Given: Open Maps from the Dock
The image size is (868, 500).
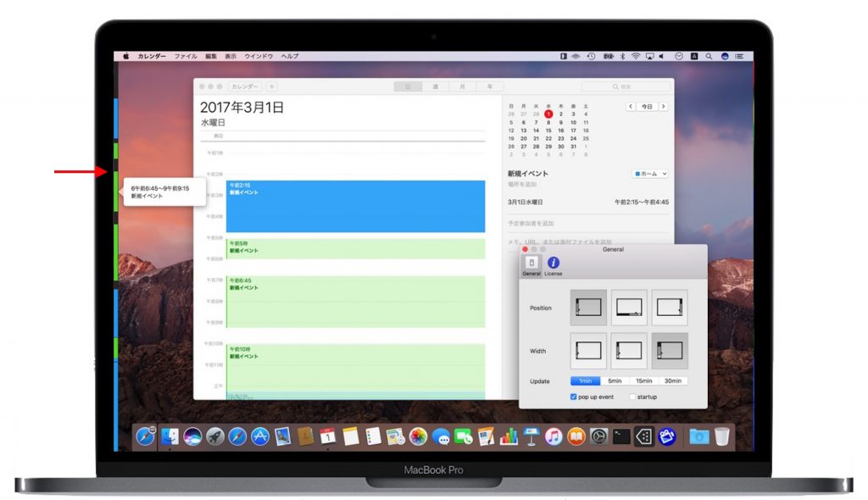Looking at the screenshot, I should pyautogui.click(x=396, y=437).
